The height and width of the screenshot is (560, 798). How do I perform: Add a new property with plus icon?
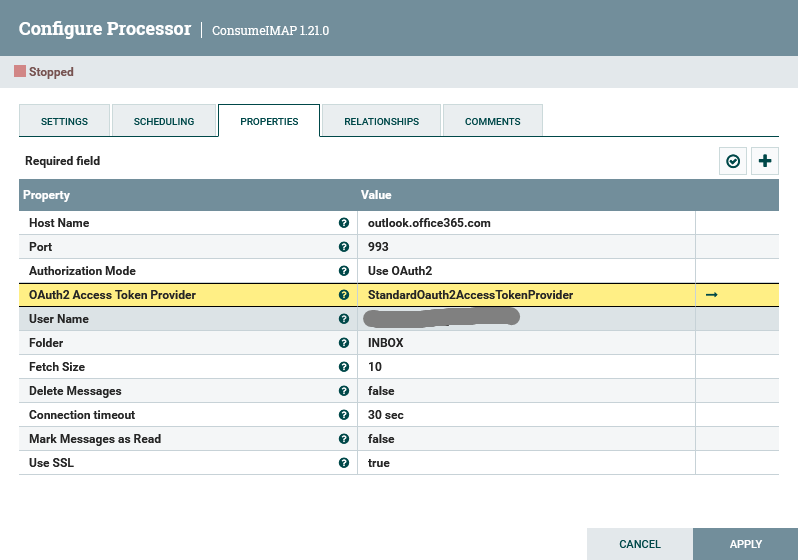[764, 161]
